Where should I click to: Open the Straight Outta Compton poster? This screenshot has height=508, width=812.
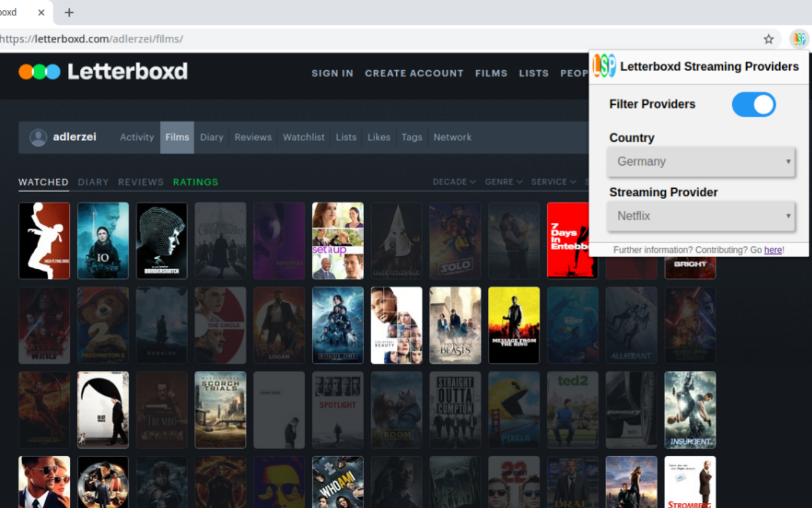455,410
